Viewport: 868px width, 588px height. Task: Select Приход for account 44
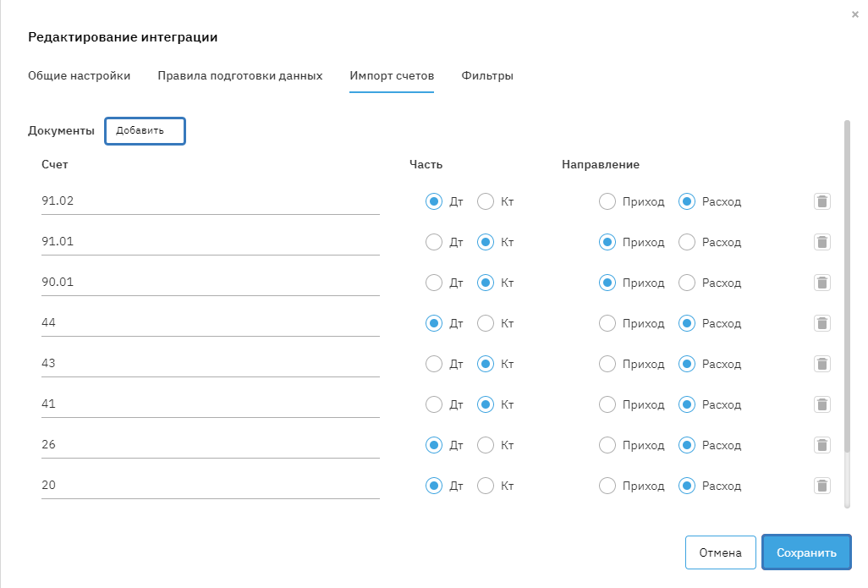[607, 323]
